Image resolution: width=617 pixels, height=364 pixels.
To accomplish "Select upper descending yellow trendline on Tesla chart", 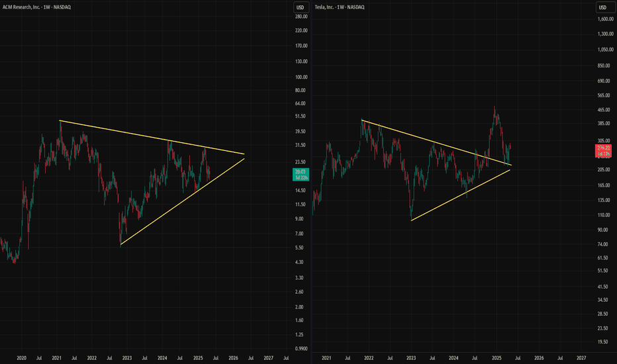I will click(x=436, y=142).
